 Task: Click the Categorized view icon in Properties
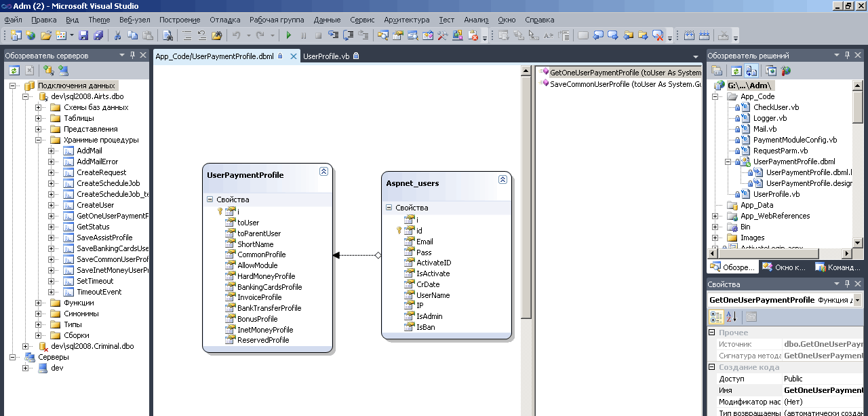[x=715, y=317]
